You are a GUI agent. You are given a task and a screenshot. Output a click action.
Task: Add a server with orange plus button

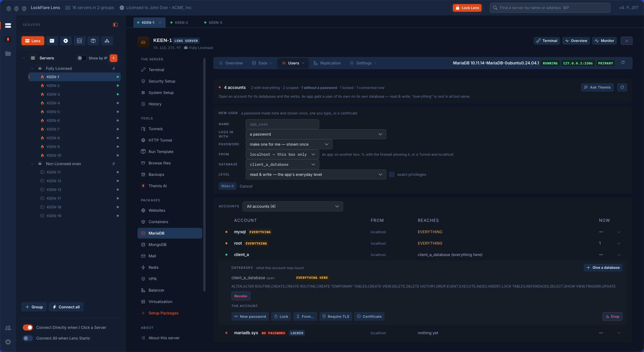(x=114, y=58)
